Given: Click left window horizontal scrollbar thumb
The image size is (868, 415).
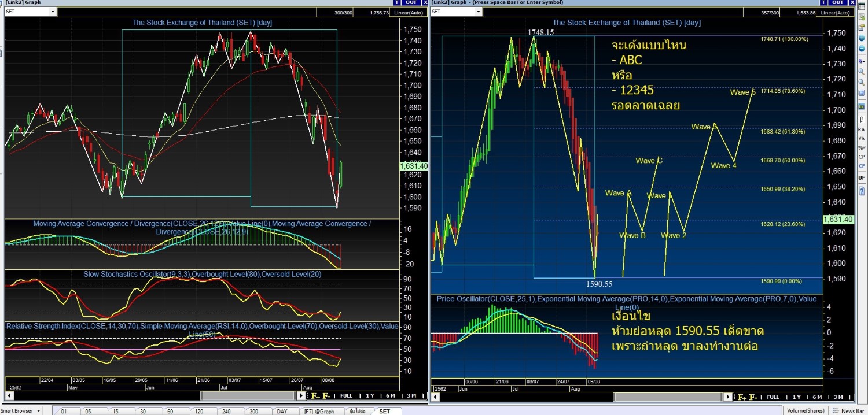Looking at the screenshot, I should click(x=249, y=396).
